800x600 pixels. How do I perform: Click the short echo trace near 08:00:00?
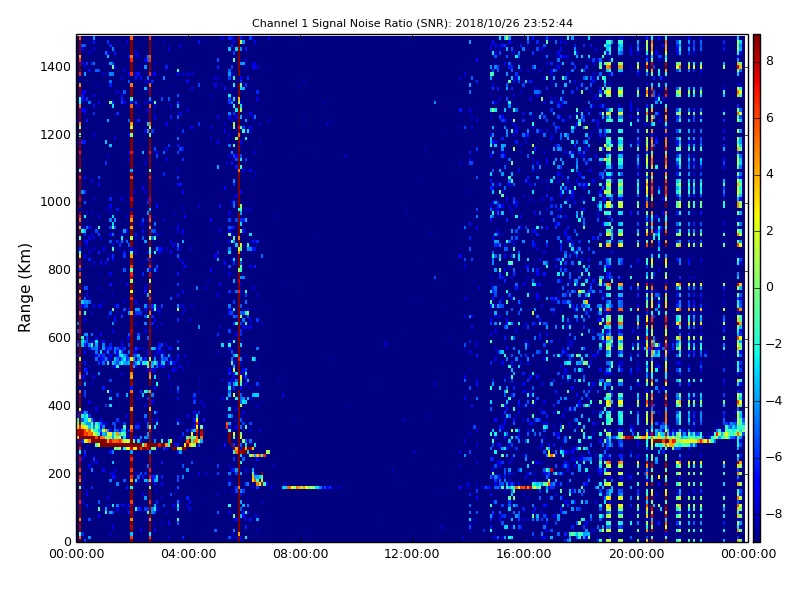307,488
